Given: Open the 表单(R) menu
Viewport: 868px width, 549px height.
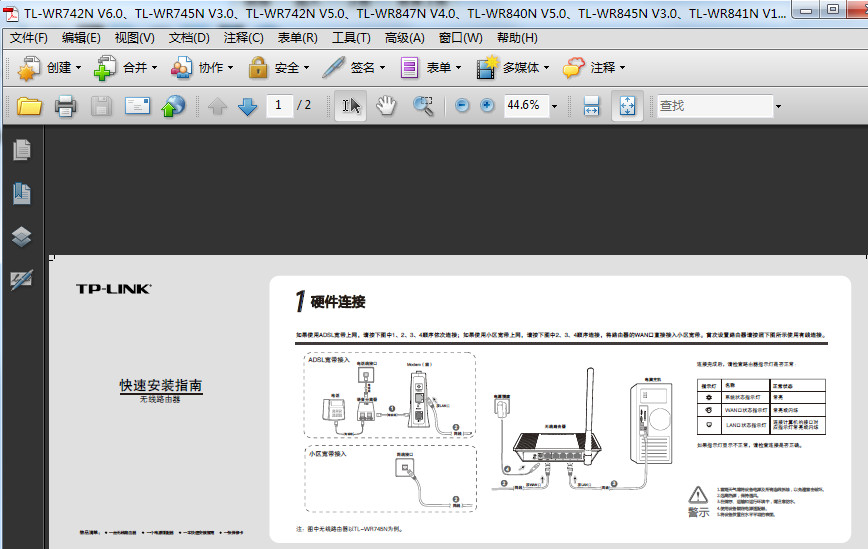Looking at the screenshot, I should coord(297,38).
